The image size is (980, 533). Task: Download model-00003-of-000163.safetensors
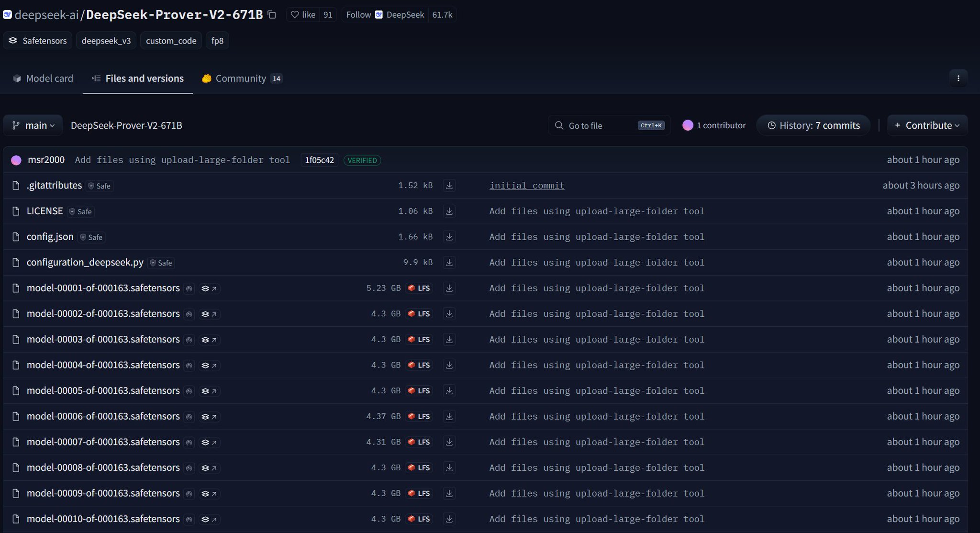[x=449, y=339]
